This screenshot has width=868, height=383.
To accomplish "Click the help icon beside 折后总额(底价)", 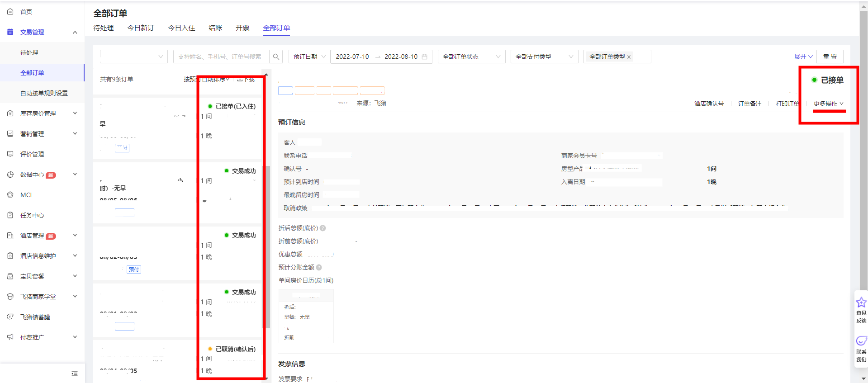I will click(323, 228).
